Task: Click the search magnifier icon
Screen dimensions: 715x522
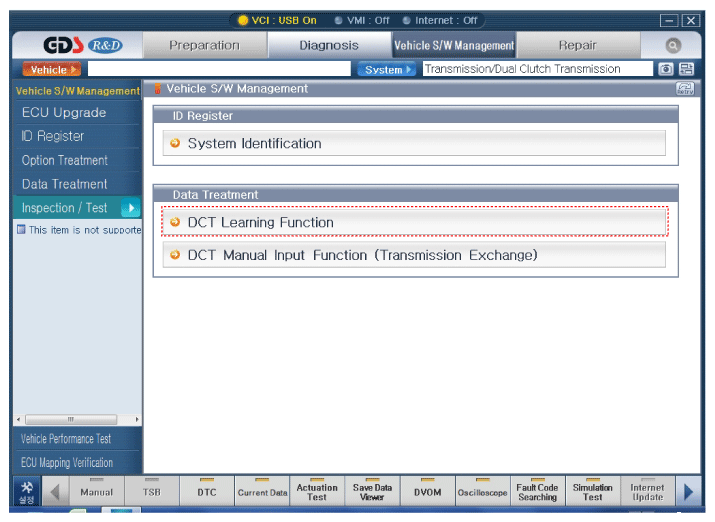Action: (x=673, y=46)
